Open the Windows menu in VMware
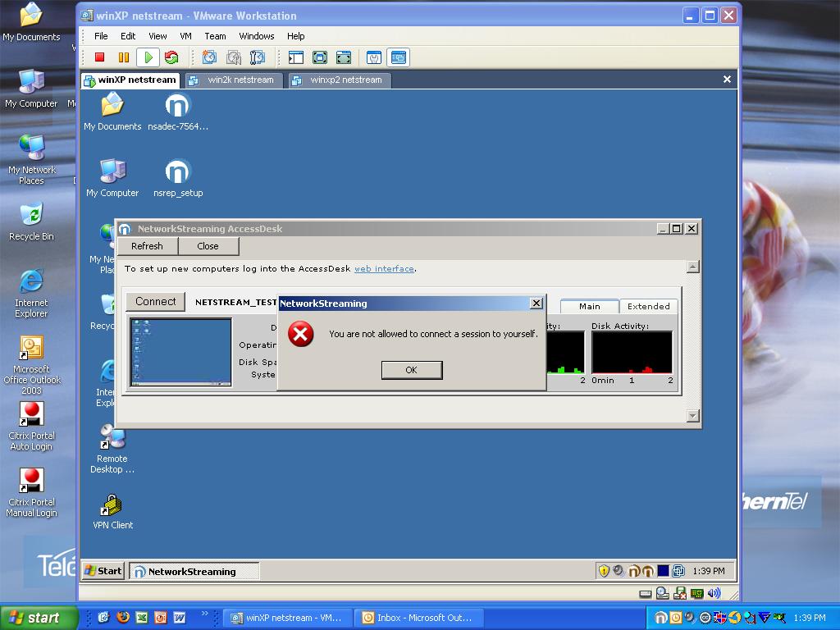Screen dimensions: 840x630 [256, 36]
